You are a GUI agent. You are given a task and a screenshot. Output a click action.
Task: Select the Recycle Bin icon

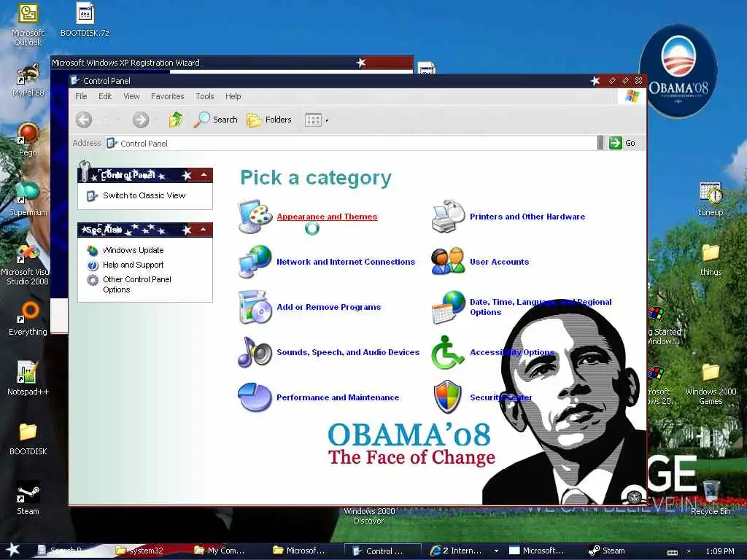tap(711, 498)
